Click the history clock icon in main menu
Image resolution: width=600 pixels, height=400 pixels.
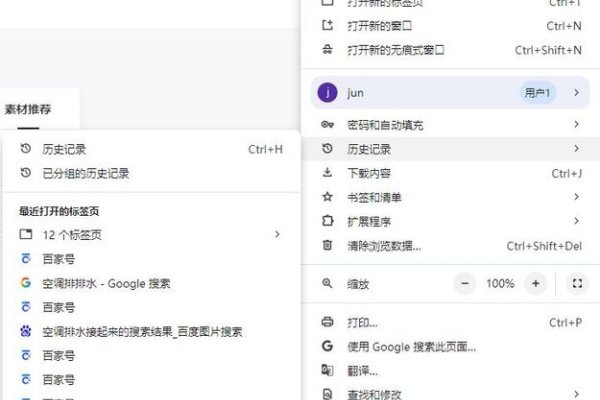327,149
